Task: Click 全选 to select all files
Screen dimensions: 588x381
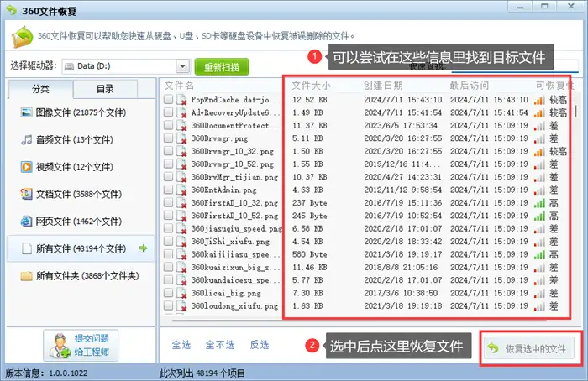Action: pos(181,345)
